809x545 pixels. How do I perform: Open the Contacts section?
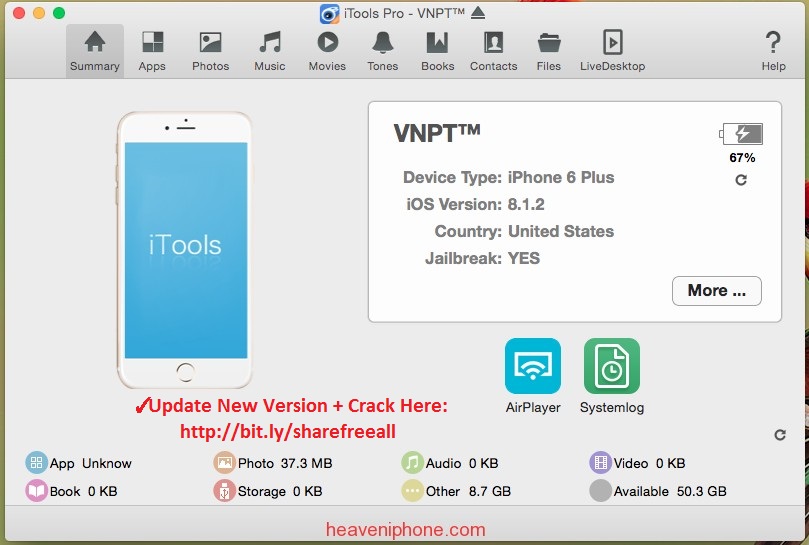[x=494, y=51]
